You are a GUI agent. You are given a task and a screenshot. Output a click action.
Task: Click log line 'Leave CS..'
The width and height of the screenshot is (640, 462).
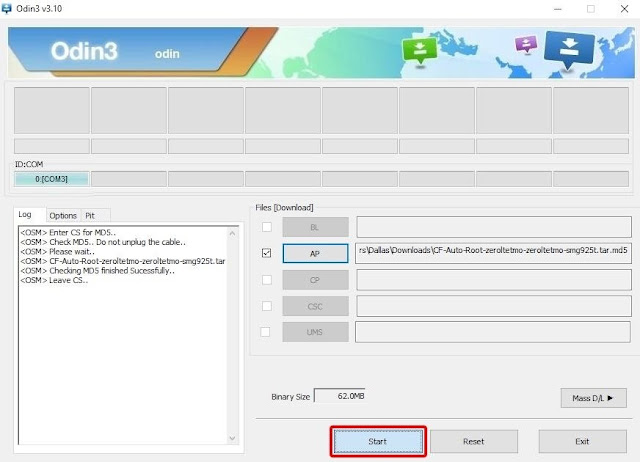pyautogui.click(x=54, y=280)
